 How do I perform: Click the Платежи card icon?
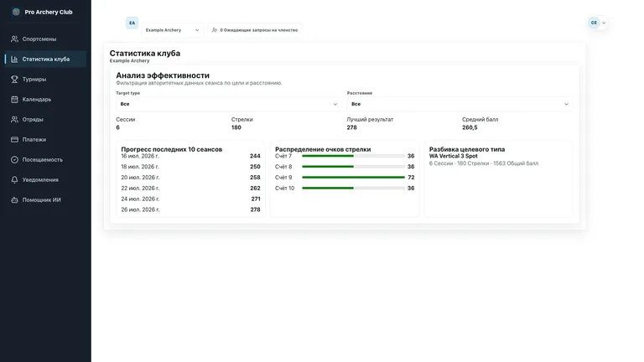[x=14, y=140]
